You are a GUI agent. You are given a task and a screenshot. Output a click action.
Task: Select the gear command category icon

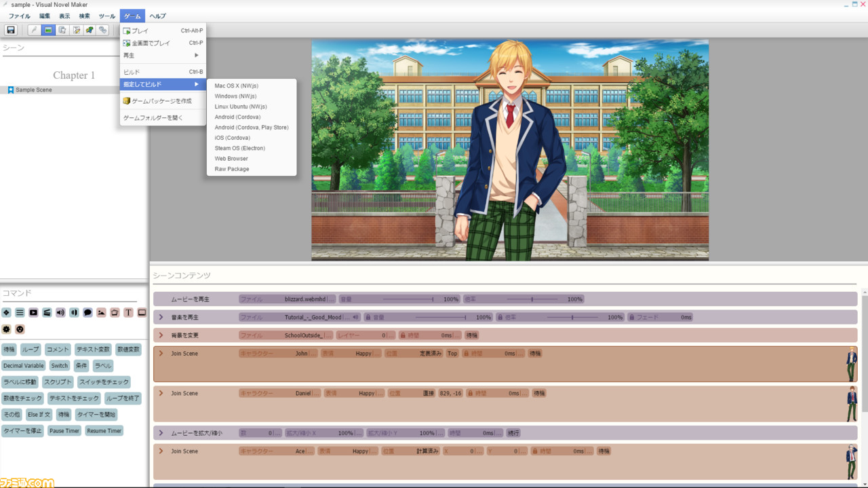(x=6, y=329)
